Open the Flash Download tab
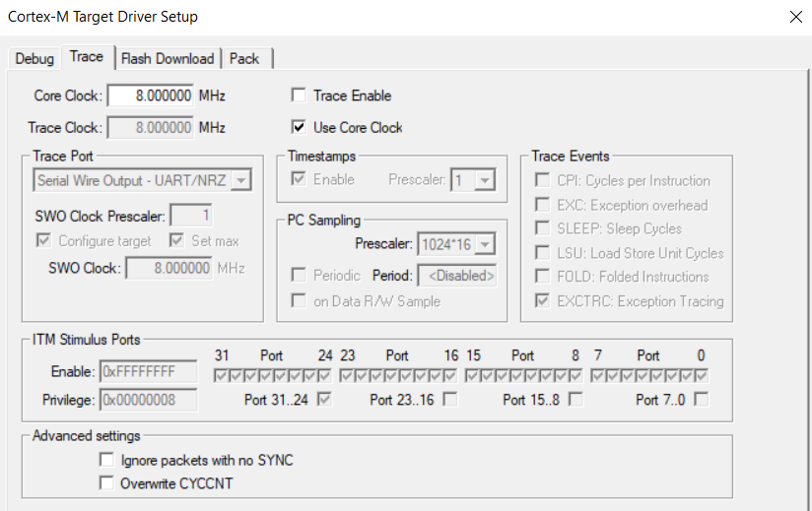The width and height of the screenshot is (812, 511). click(x=168, y=59)
